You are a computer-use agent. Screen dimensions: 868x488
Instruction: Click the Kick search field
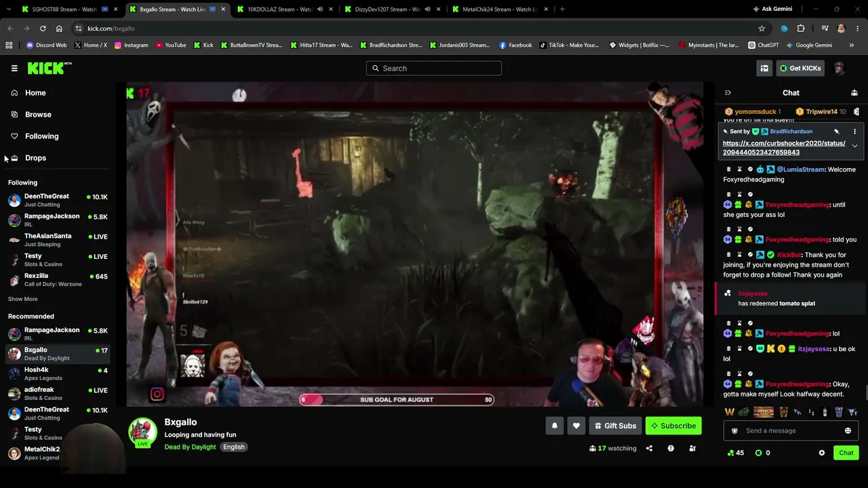434,68
